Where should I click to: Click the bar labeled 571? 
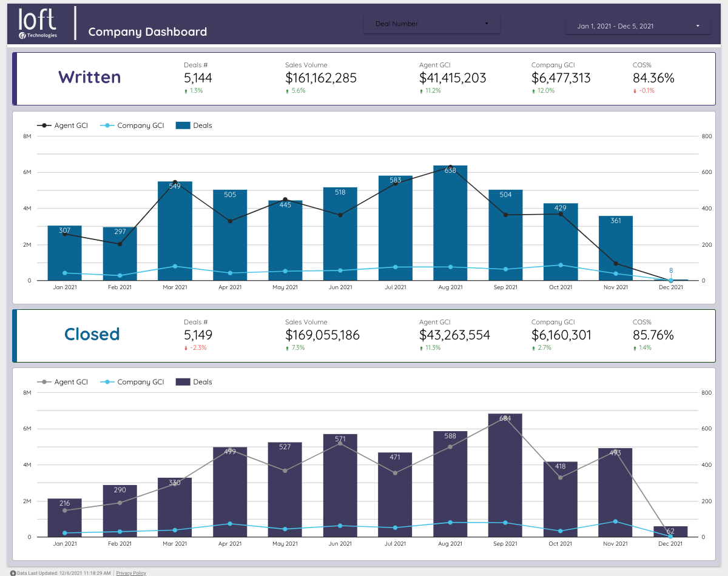click(x=340, y=486)
